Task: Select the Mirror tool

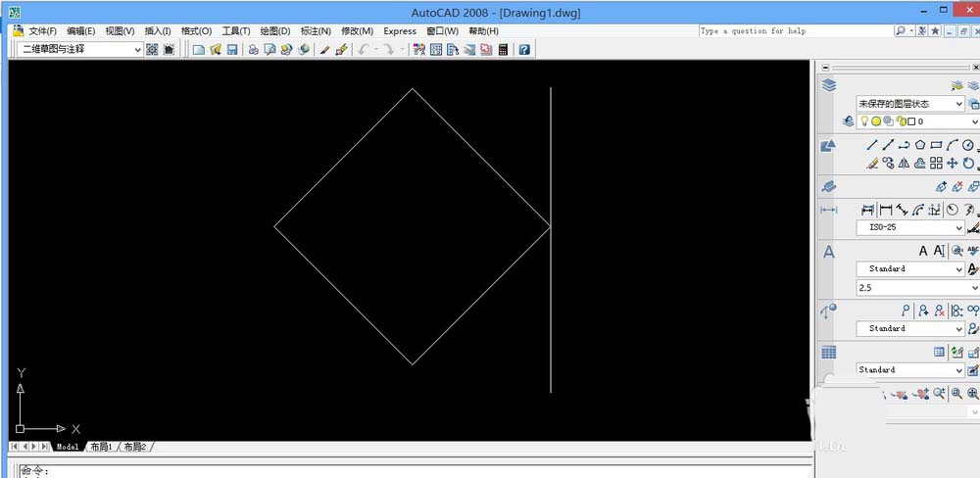Action: point(904,163)
